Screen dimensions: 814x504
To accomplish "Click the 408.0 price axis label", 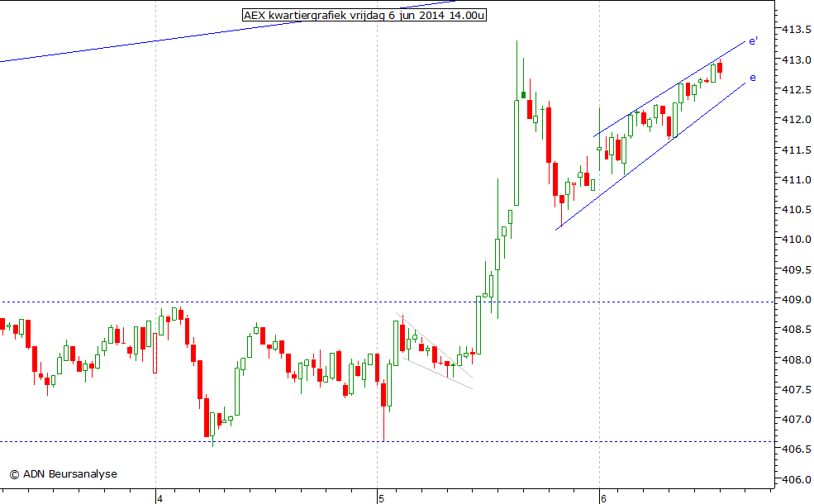I will click(797, 359).
